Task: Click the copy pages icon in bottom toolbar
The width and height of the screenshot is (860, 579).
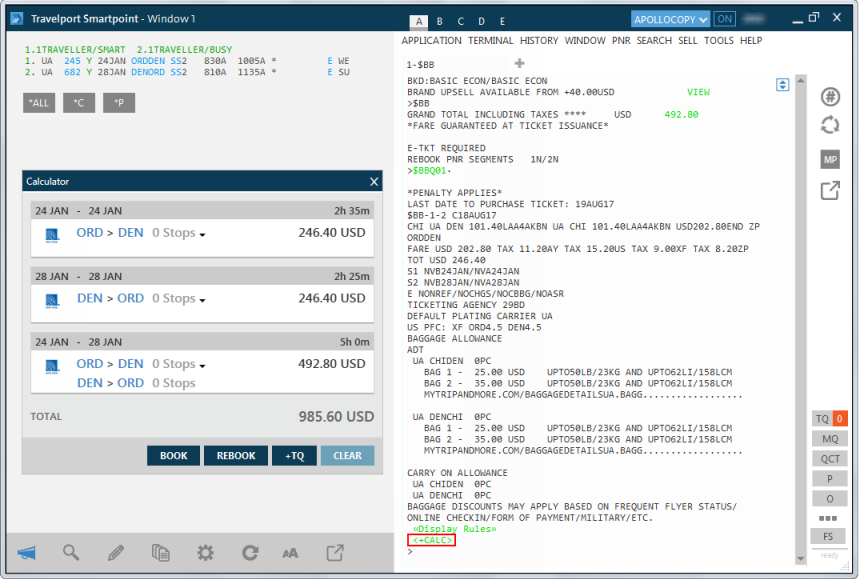Action: (160, 552)
